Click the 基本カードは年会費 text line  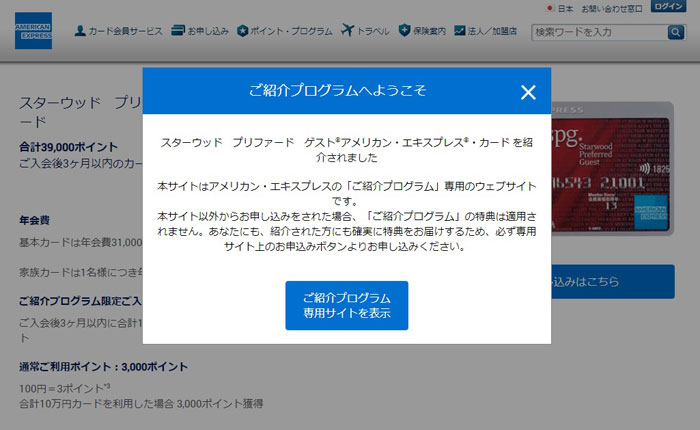pyautogui.click(x=81, y=242)
